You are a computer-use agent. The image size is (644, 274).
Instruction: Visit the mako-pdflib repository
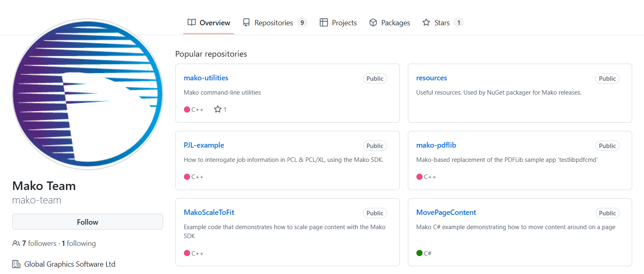[436, 145]
